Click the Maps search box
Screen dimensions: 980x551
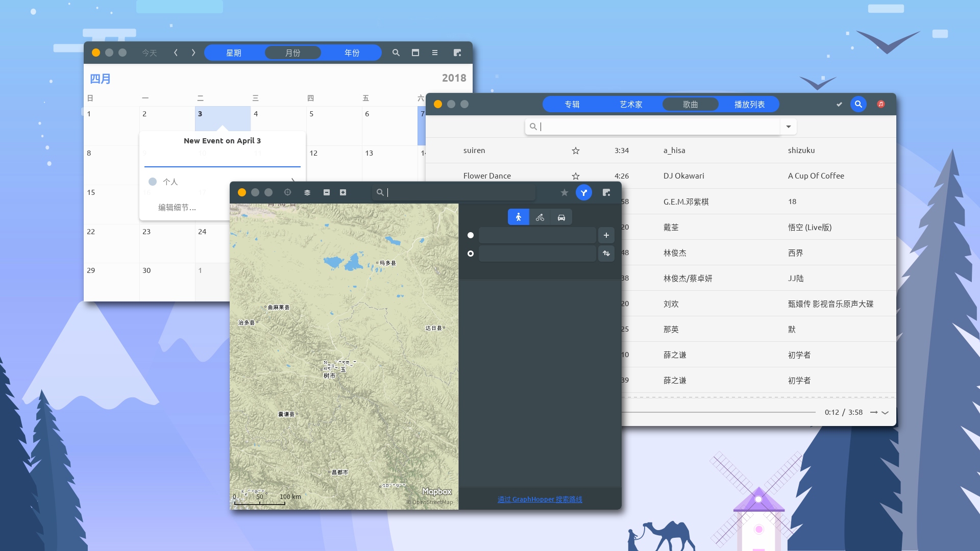click(x=454, y=192)
